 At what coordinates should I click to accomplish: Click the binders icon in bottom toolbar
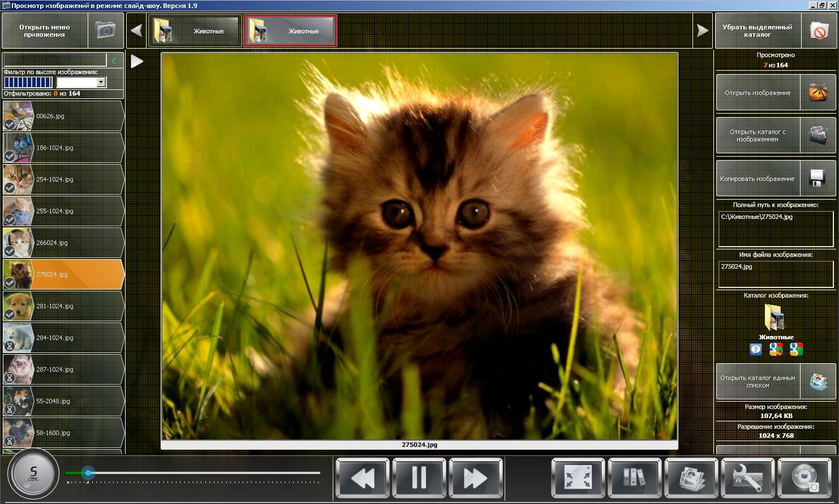pyautogui.click(x=635, y=478)
